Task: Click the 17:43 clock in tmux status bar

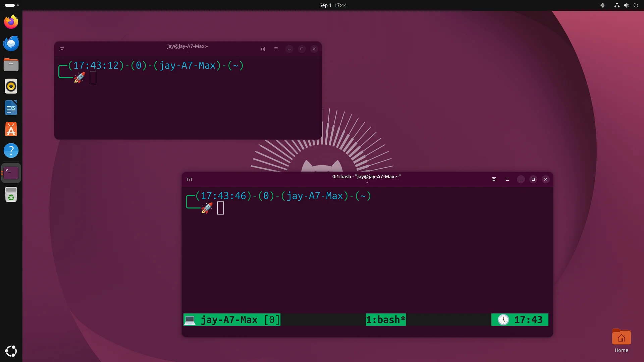Action: point(528,320)
